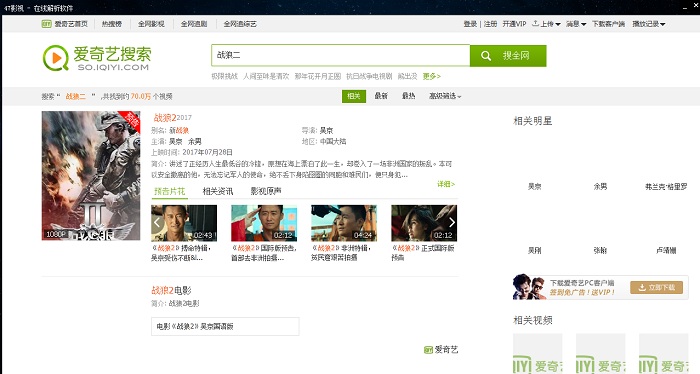Image resolution: width=700 pixels, height=374 pixels.
Task: Open 爱奇艺首页 in the top navigation
Action: (x=65, y=24)
